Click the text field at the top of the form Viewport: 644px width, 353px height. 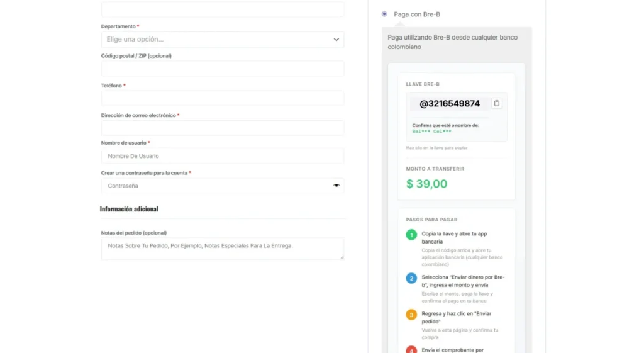point(223,9)
